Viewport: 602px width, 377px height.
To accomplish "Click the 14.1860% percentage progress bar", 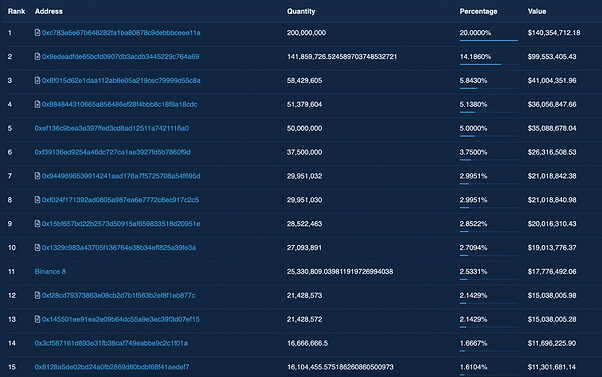I will (489, 64).
